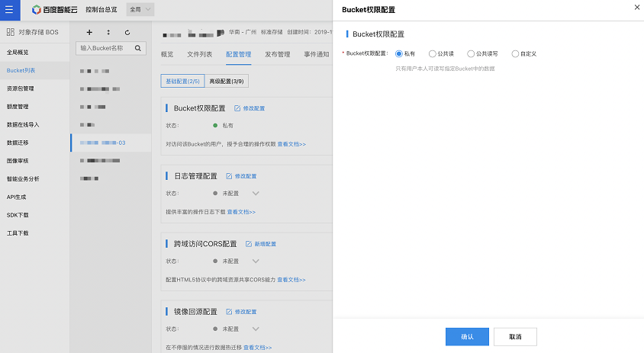Switch to the 配置管理 tab
644x353 pixels.
[239, 54]
